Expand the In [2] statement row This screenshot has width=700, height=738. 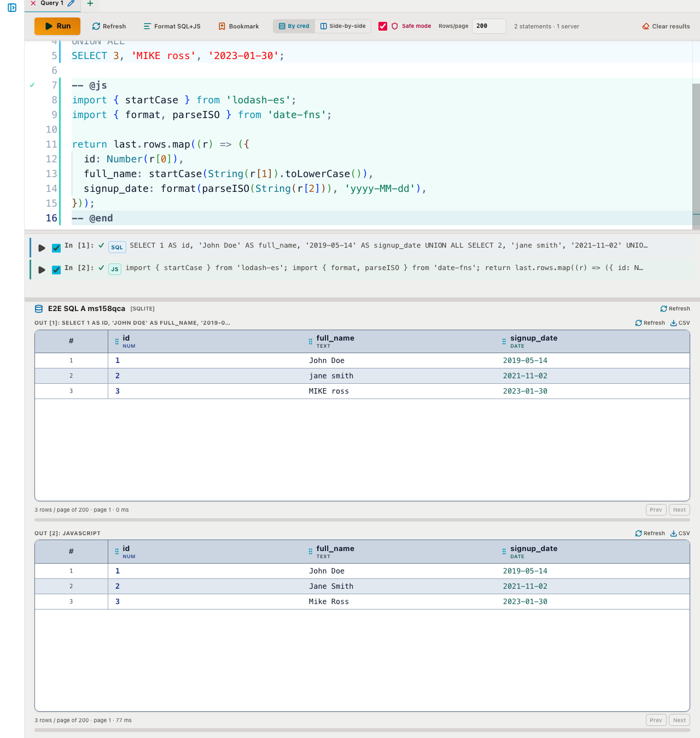[42, 270]
